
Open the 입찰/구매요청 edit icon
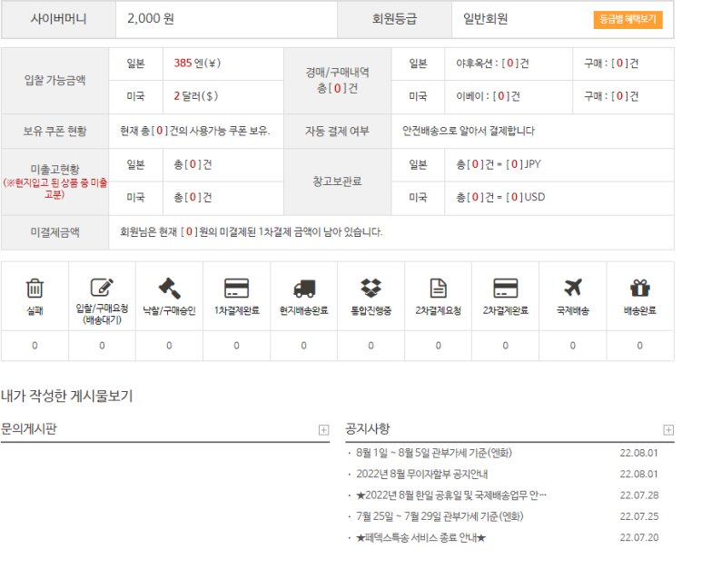[102, 288]
